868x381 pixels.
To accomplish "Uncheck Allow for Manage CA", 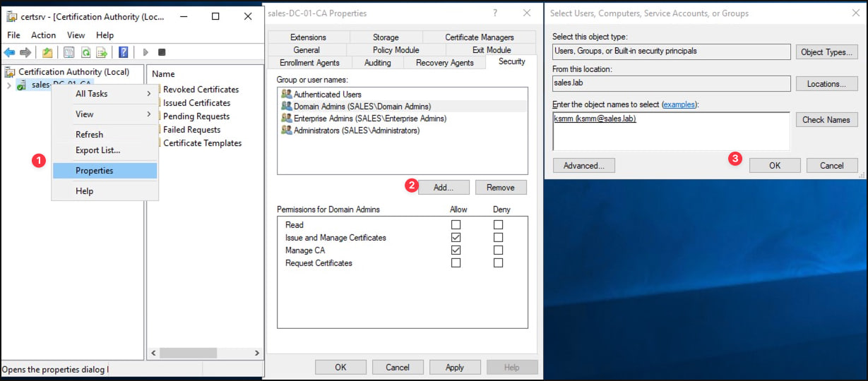I will (x=456, y=250).
